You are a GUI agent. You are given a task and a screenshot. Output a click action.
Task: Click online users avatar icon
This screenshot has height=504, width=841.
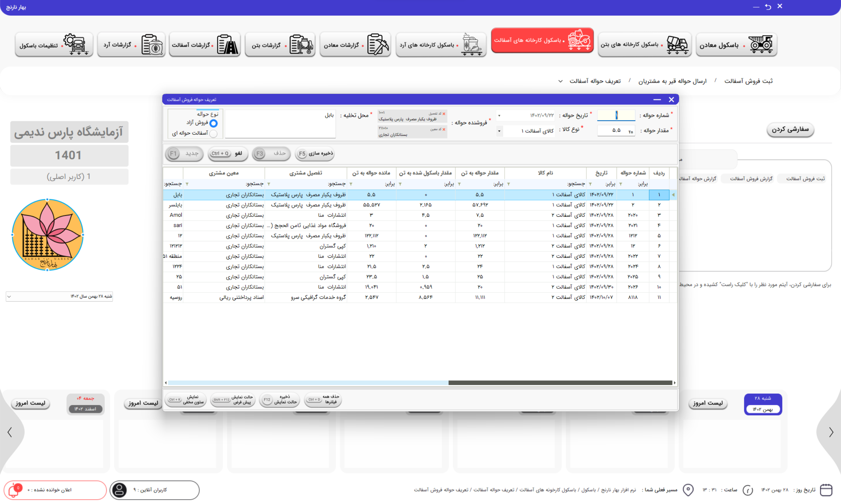[x=119, y=490]
